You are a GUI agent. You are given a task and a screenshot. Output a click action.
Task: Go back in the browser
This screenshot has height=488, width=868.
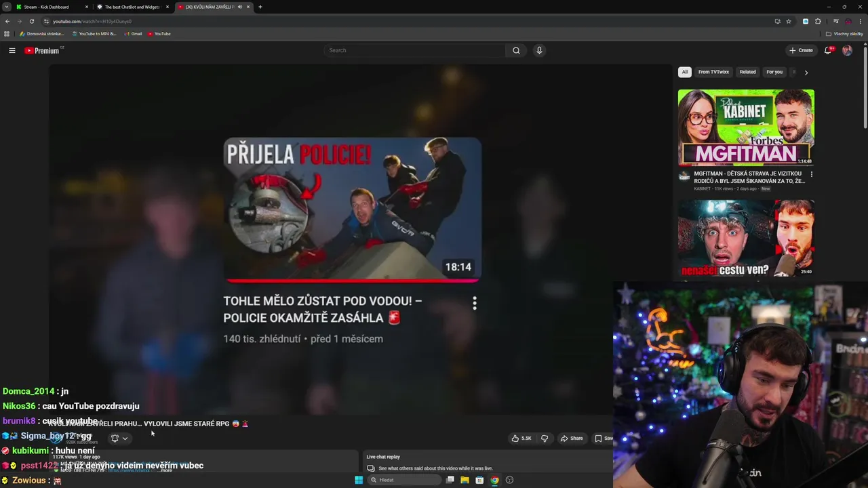tap(7, 21)
